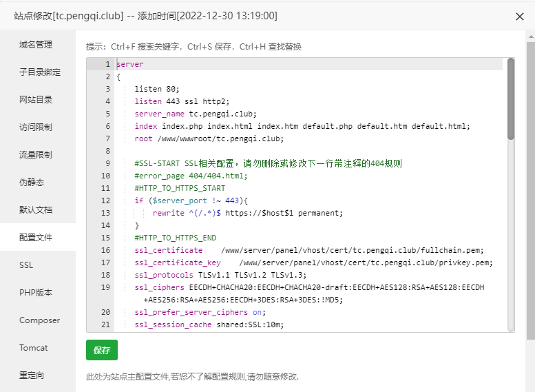Image resolution: width=535 pixels, height=392 pixels.
Task: Click the dialog title 站点修改[tc.pengqi.club]
Action: pyautogui.click(x=69, y=16)
